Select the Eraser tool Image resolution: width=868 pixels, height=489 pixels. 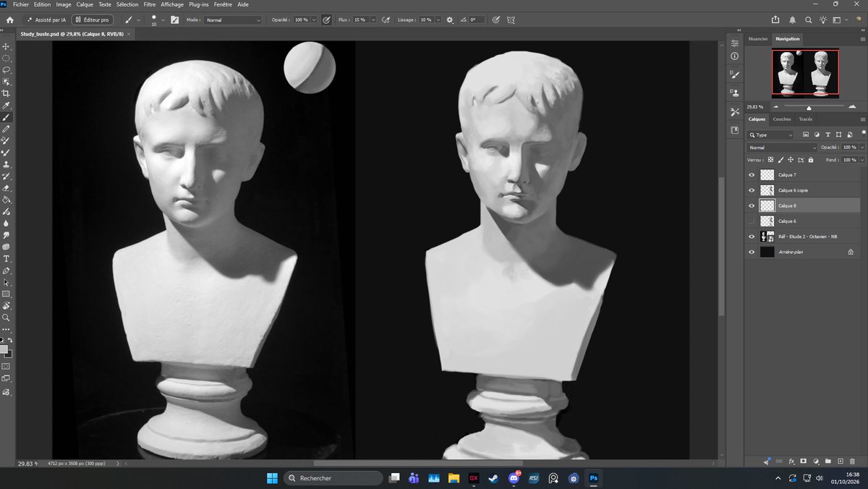pyautogui.click(x=7, y=188)
